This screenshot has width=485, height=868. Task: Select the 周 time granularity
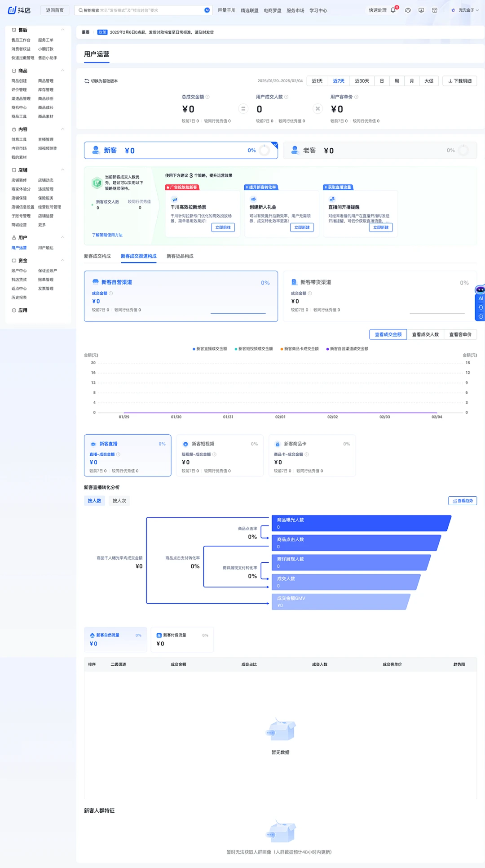[x=397, y=81]
